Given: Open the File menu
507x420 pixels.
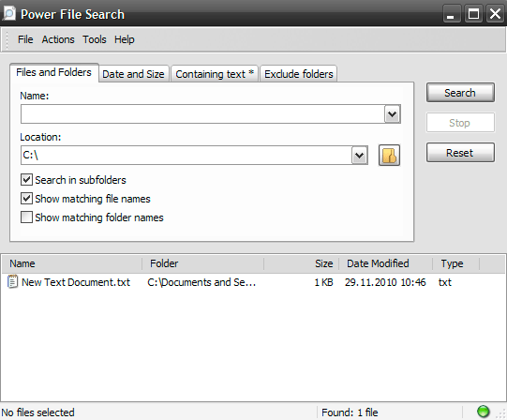Looking at the screenshot, I should coord(25,39).
